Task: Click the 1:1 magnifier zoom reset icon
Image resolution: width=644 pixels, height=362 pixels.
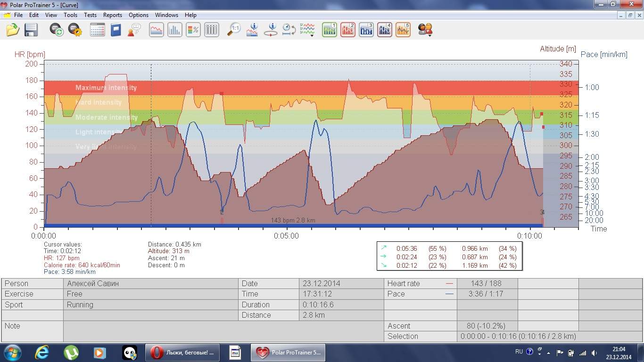Action: (x=234, y=30)
